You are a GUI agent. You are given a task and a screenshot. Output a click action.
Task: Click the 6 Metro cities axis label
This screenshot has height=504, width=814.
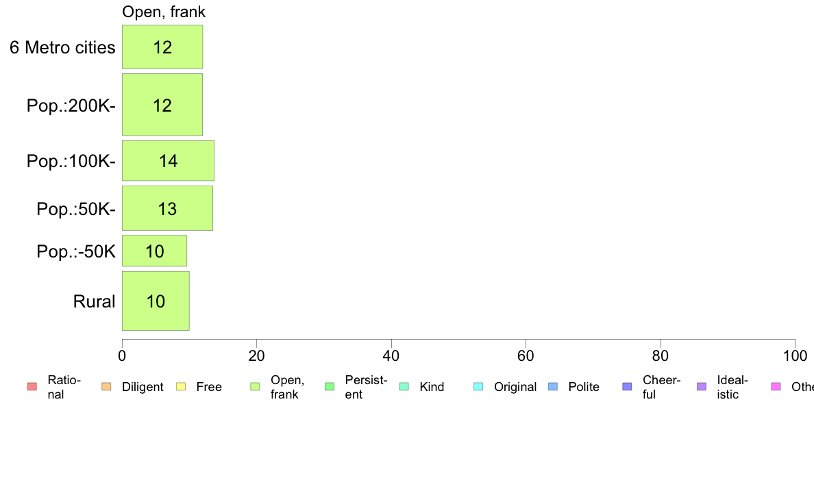[62, 48]
